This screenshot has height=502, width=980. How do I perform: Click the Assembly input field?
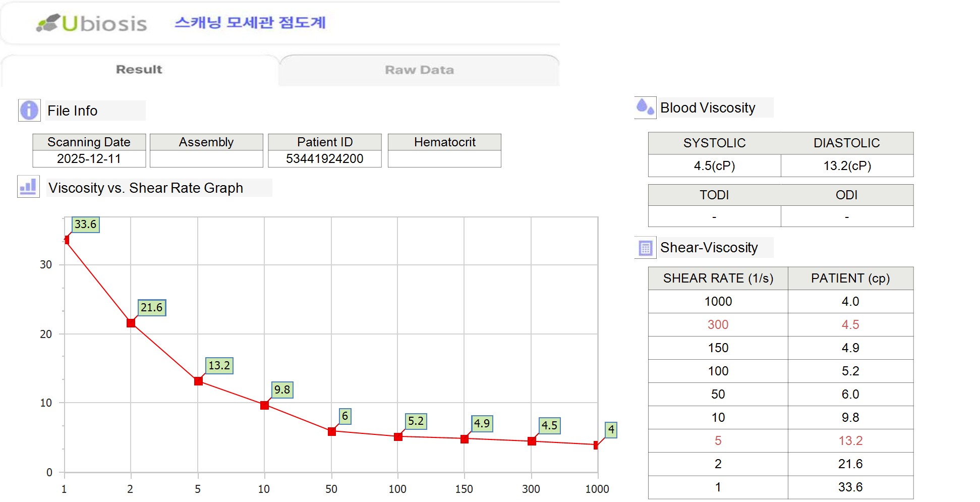[206, 159]
